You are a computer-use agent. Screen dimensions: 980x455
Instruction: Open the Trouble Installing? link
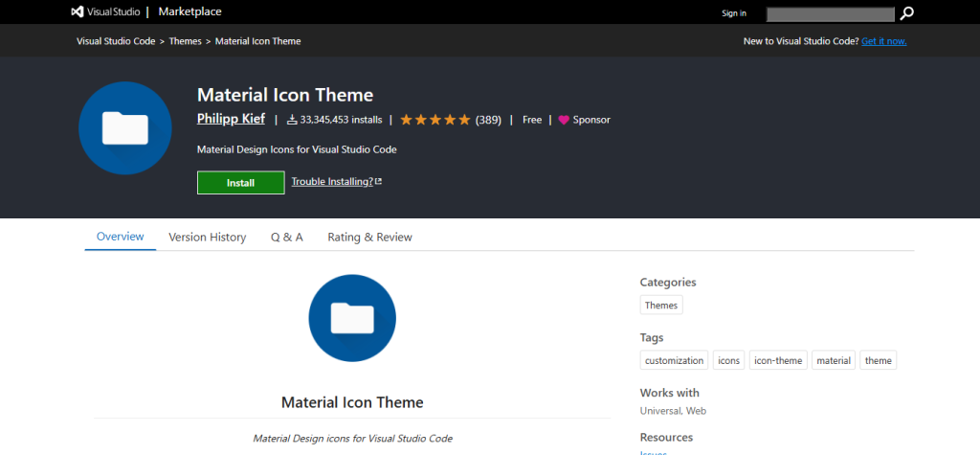[x=332, y=181]
